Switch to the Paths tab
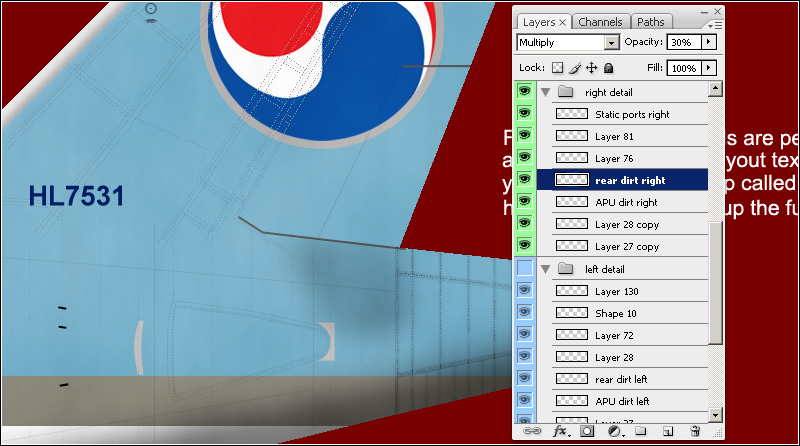The image size is (800, 446). 650,21
